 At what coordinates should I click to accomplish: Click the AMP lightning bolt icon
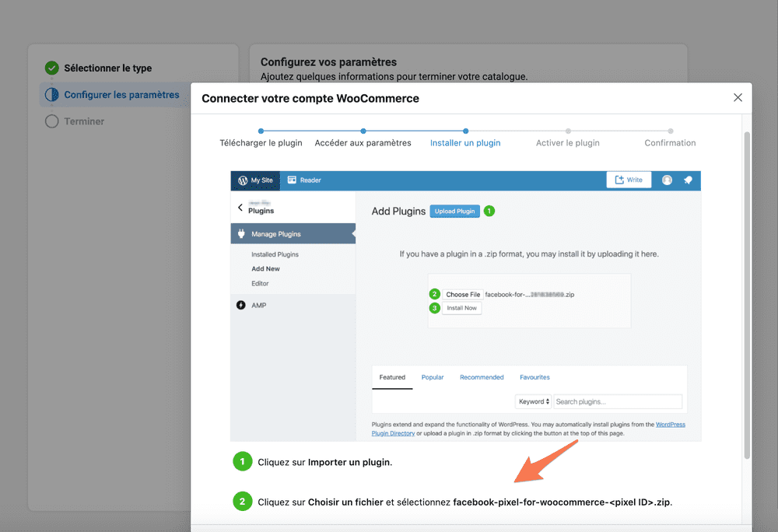(240, 305)
